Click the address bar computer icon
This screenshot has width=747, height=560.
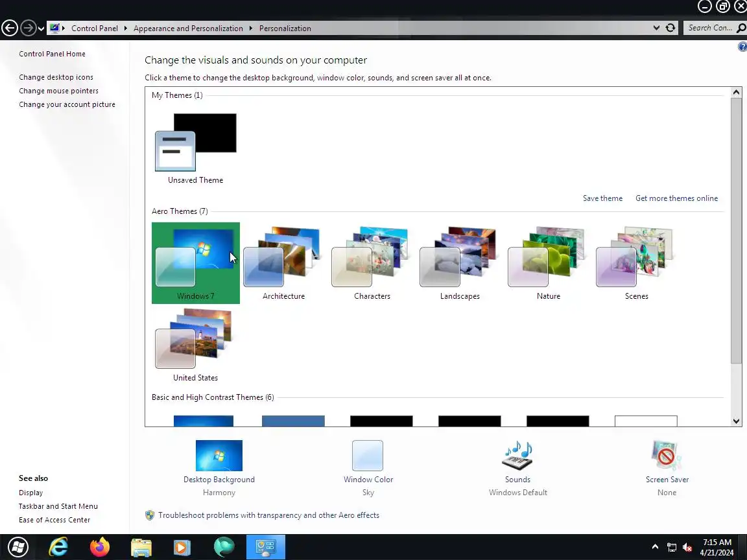pyautogui.click(x=54, y=28)
